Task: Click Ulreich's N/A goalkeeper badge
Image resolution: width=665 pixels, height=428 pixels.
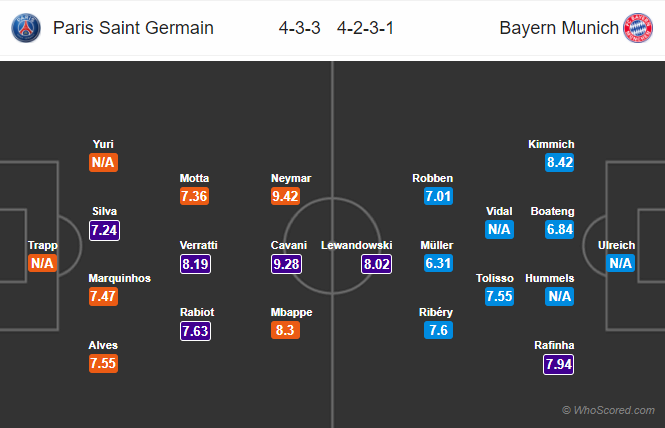Action: (620, 263)
